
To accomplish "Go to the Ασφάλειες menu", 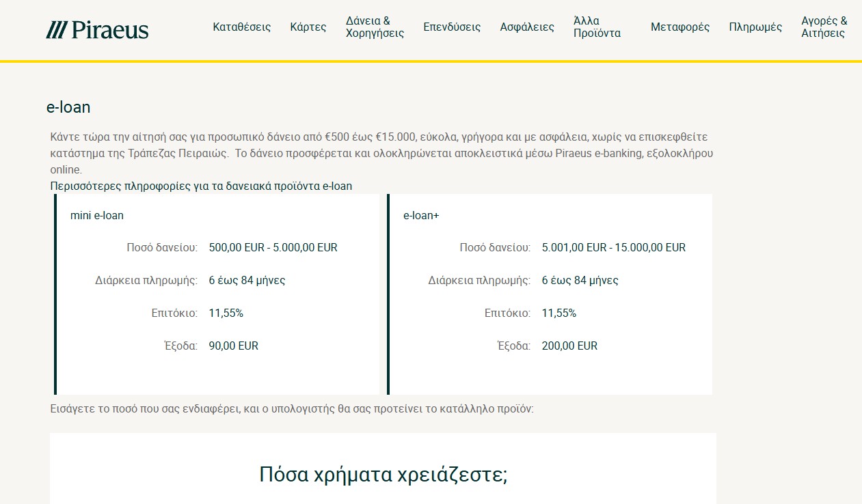I will [527, 27].
